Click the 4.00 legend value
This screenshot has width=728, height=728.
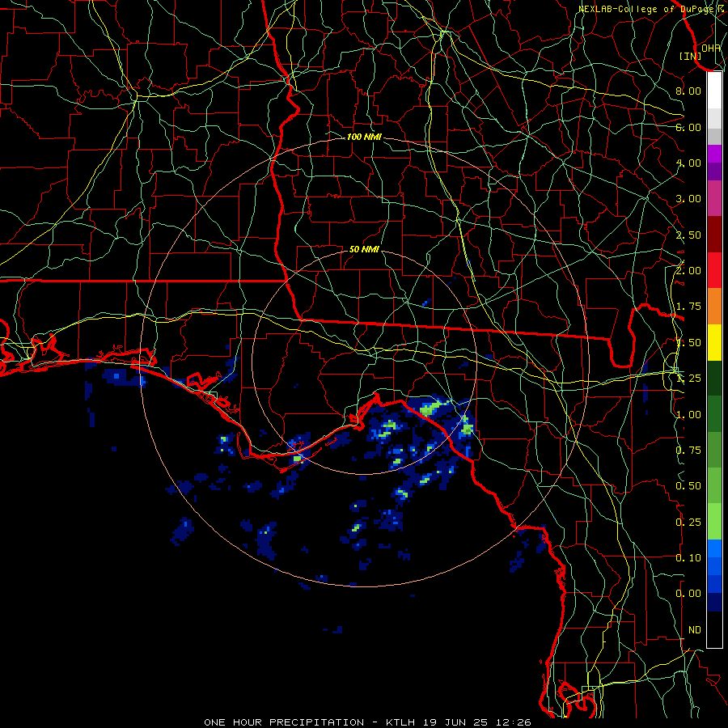688,163
